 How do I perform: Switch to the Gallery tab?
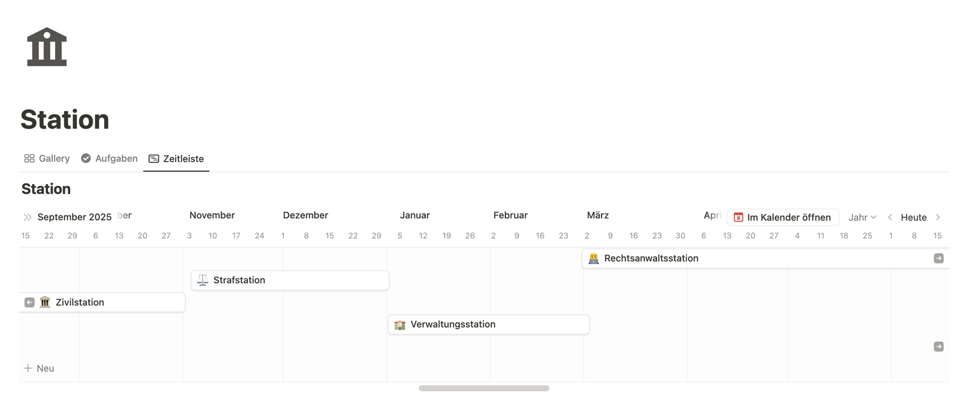coord(47,158)
